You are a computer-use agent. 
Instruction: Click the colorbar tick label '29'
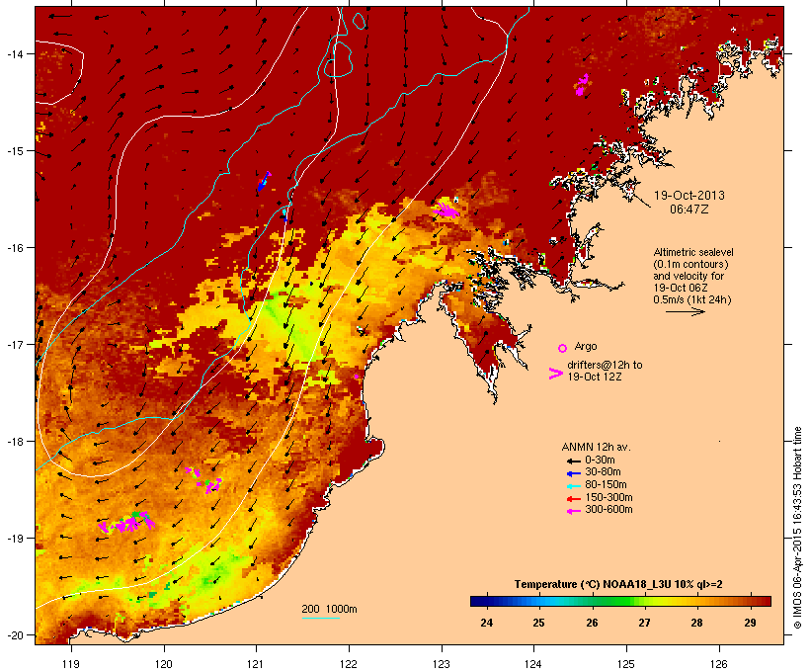pos(750,623)
